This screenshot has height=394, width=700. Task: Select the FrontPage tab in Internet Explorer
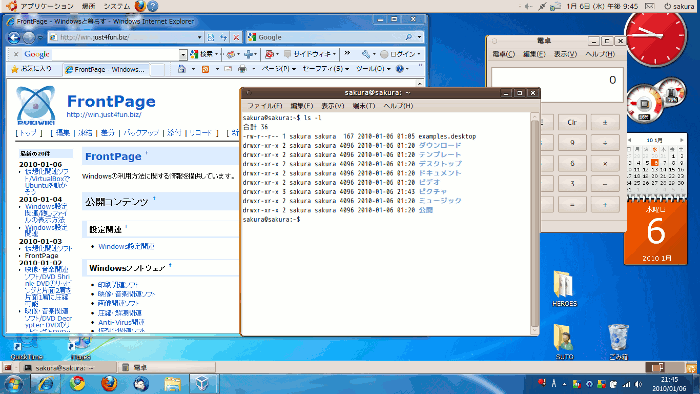(x=106, y=69)
